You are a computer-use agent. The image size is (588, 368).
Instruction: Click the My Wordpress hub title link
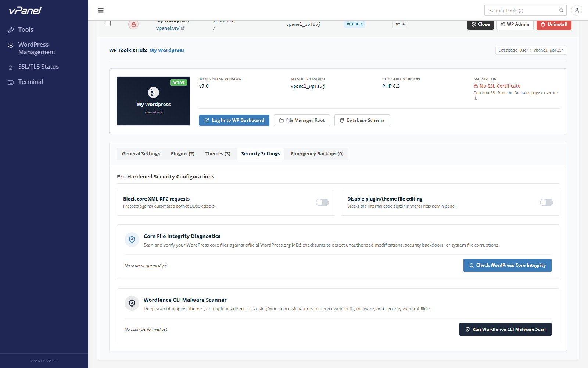(x=167, y=50)
